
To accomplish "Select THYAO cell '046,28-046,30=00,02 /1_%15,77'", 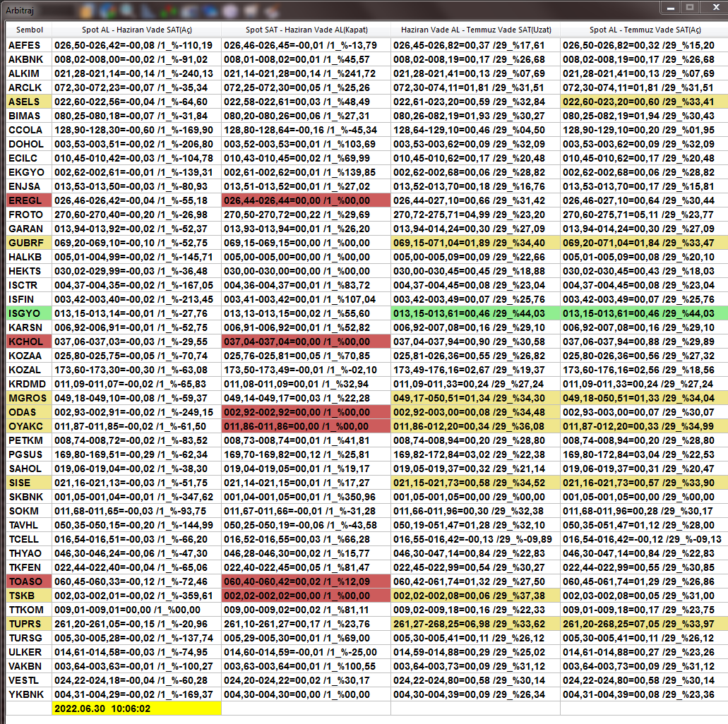I will (x=306, y=553).
